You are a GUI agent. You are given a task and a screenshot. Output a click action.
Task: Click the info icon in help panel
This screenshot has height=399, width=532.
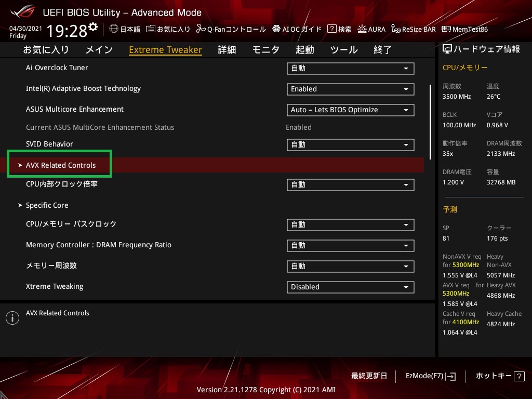12,318
